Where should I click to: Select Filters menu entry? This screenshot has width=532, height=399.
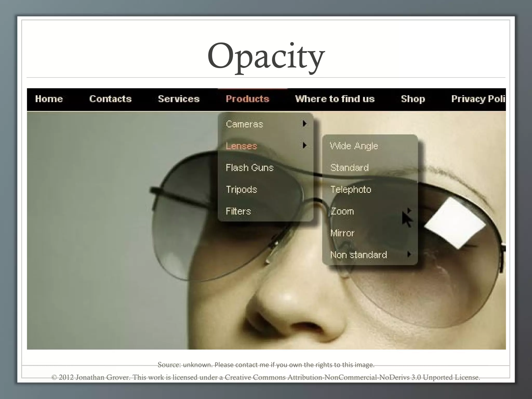click(x=238, y=211)
